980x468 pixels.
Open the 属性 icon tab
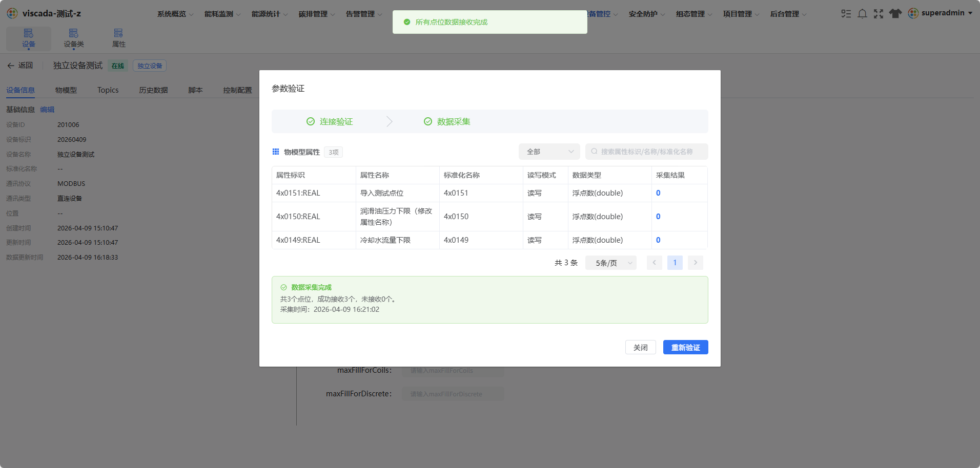pos(118,39)
